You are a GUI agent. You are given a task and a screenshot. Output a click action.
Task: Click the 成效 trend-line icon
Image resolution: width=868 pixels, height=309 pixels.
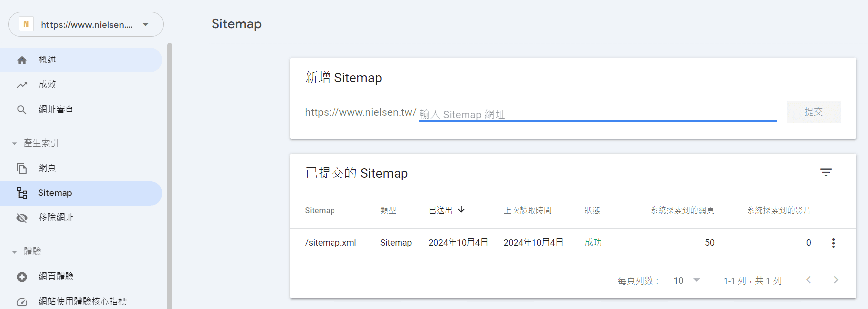[22, 85]
